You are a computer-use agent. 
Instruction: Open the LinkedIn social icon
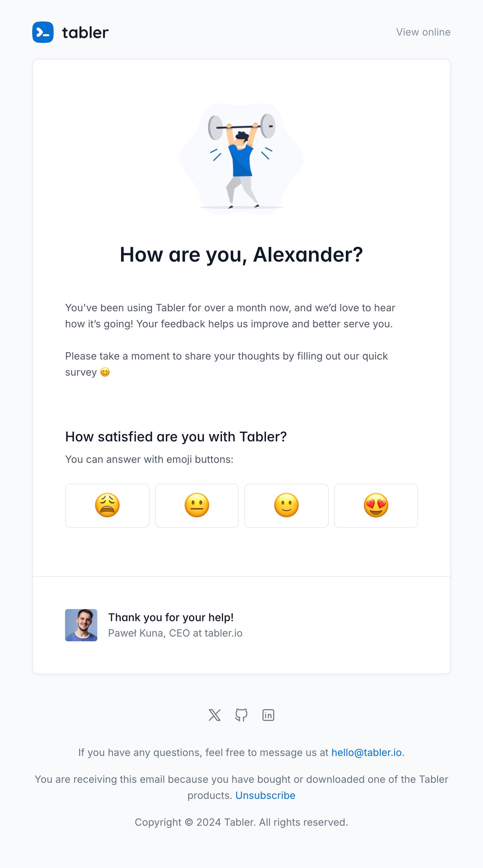(x=268, y=715)
